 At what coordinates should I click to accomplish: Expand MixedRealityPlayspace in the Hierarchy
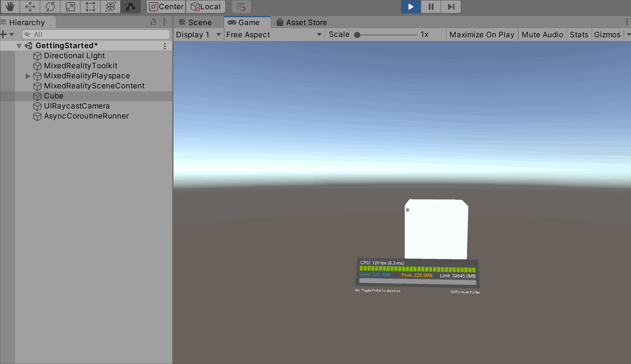click(28, 76)
